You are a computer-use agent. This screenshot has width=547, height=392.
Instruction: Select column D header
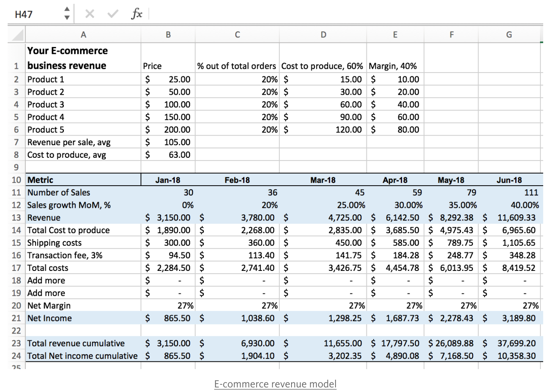[x=323, y=35]
